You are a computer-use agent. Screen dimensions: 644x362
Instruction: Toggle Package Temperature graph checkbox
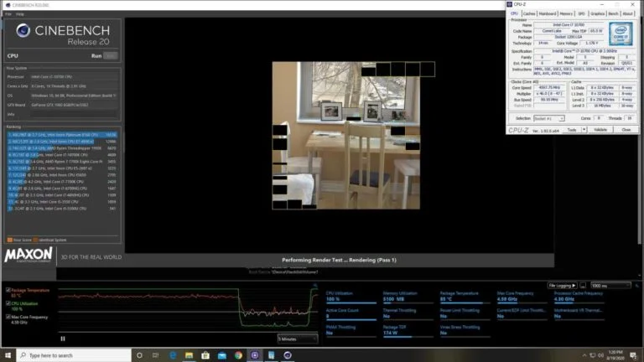[8, 290]
